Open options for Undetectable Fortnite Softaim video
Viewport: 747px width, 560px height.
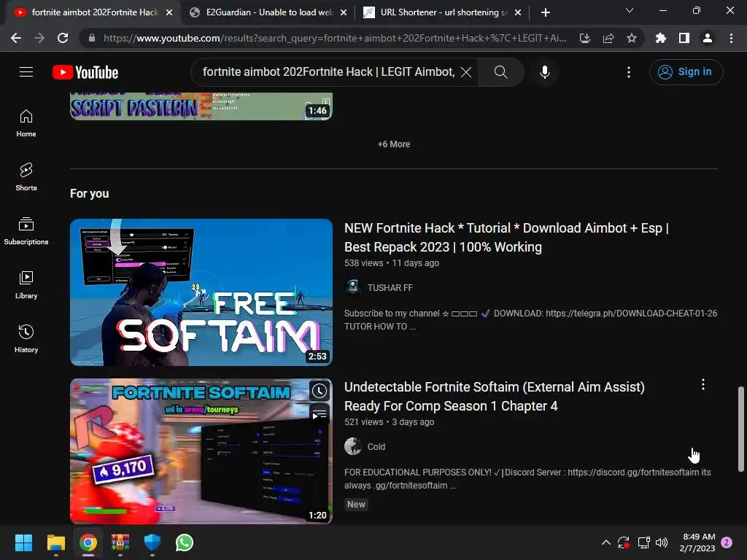click(703, 385)
